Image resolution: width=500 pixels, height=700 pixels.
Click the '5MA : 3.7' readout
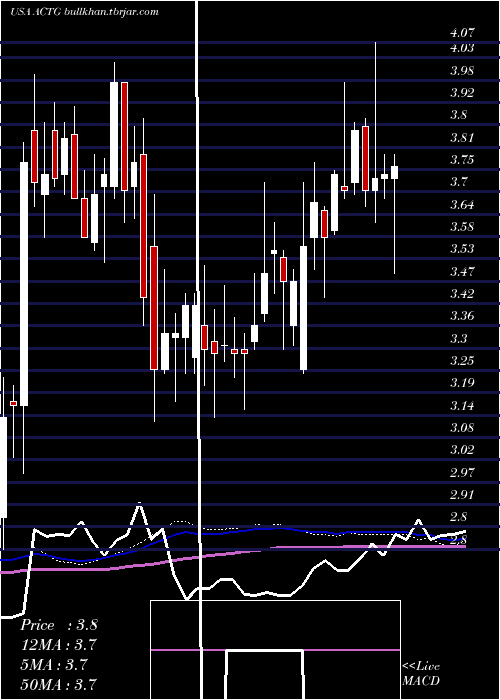(54, 664)
